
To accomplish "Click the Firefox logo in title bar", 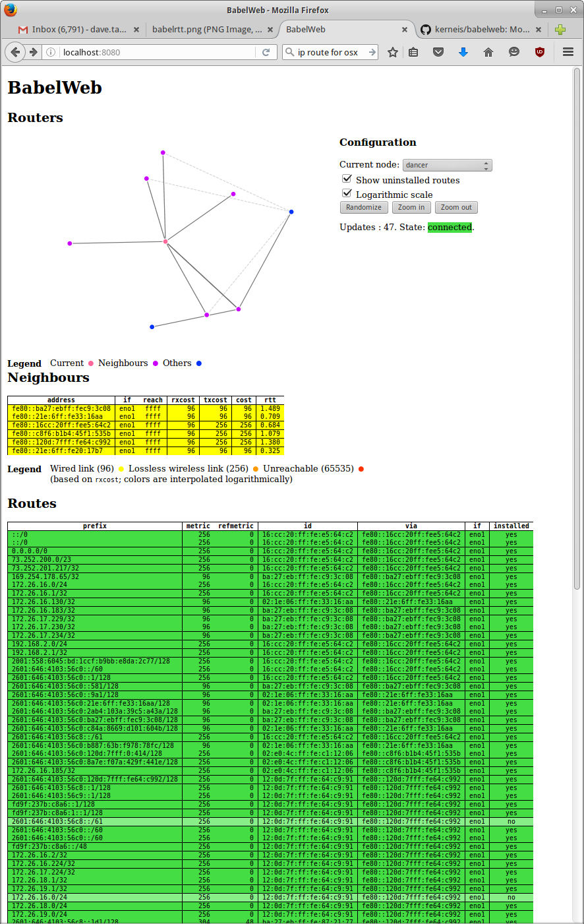I will [10, 10].
